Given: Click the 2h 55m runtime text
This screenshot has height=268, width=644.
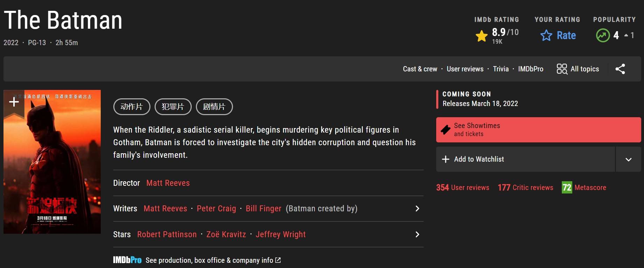Looking at the screenshot, I should [x=66, y=43].
